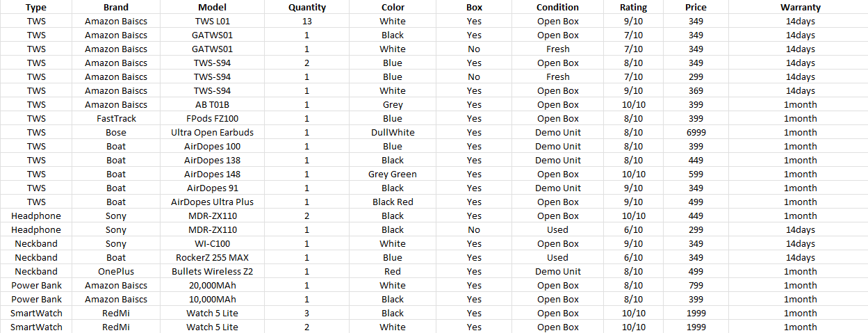Click the Rating column header
This screenshot has height=333, width=868.
(633, 8)
